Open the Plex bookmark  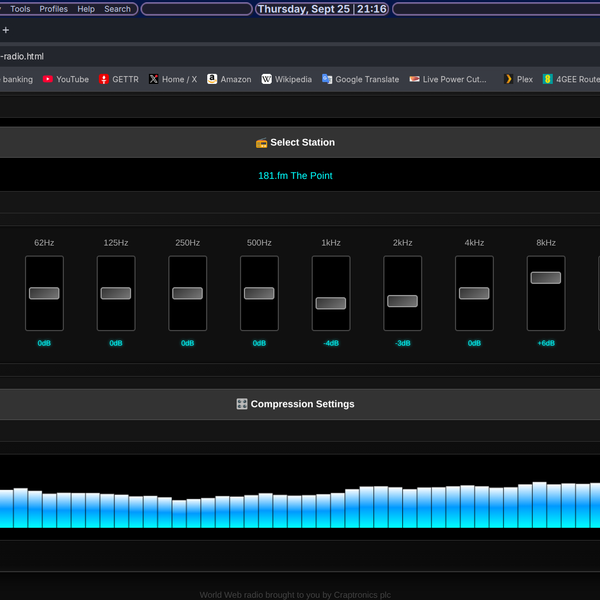pyautogui.click(x=518, y=79)
